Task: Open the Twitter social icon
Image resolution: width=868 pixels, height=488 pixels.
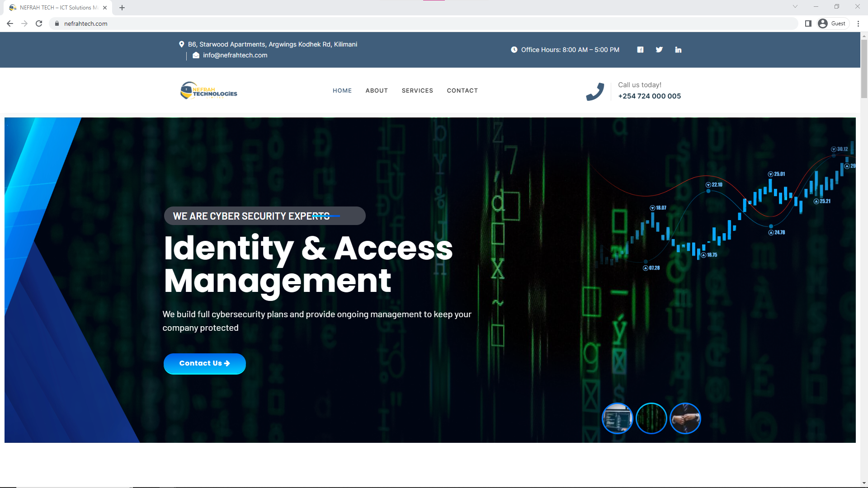Action: (x=659, y=50)
